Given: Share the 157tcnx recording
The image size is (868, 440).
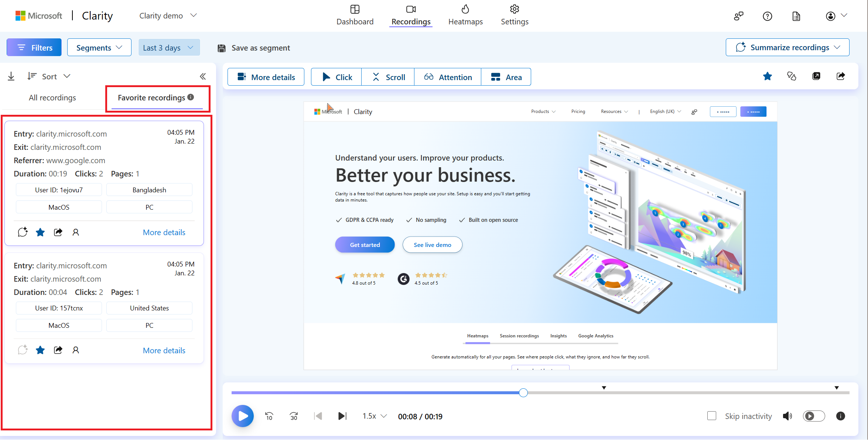Looking at the screenshot, I should (x=58, y=350).
